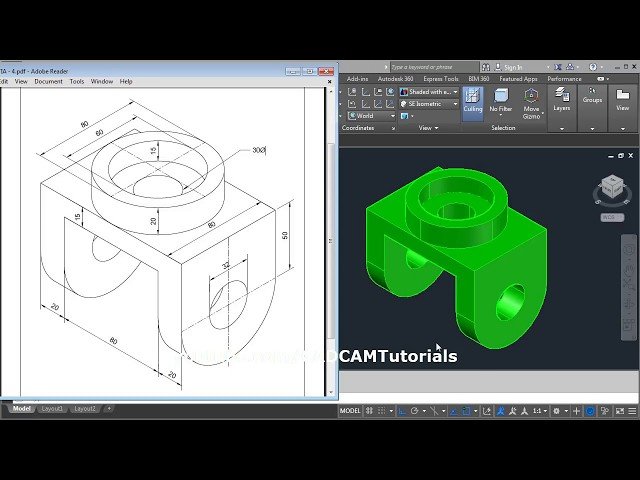Toggle polar tracking in status bar
640x480 pixels.
coord(414,411)
